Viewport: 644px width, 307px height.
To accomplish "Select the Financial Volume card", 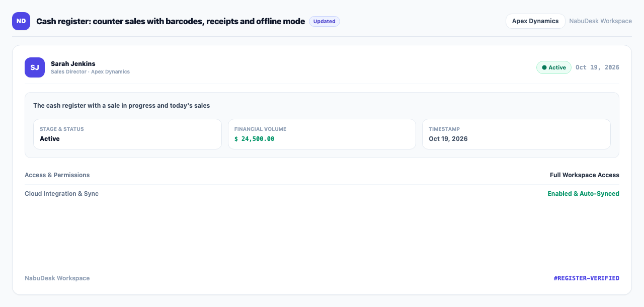I will point(322,134).
